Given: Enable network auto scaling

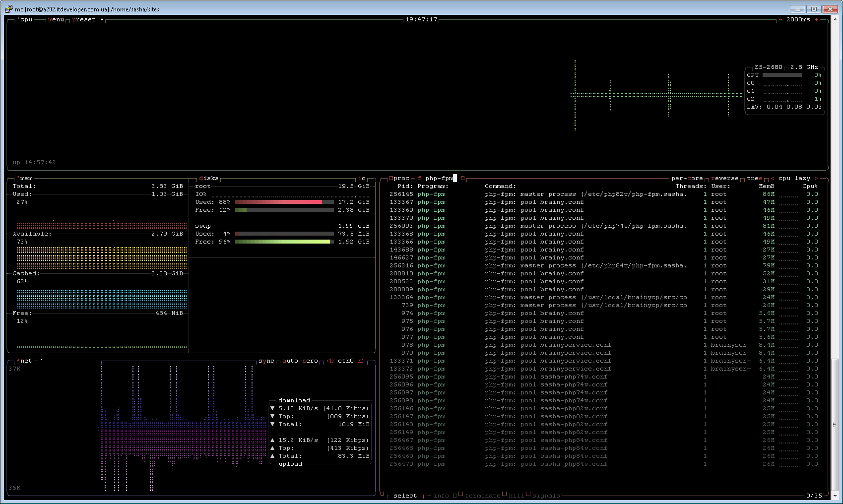Looking at the screenshot, I should point(290,361).
